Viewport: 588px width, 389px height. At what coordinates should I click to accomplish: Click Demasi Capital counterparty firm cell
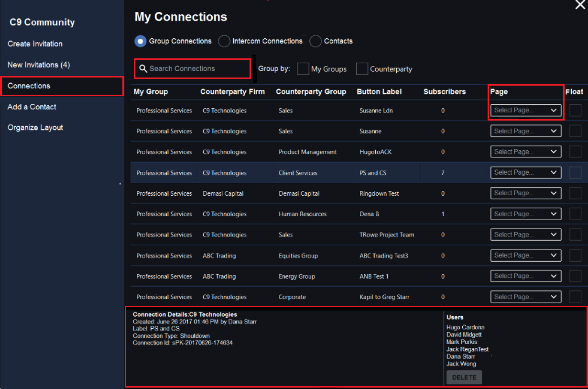coord(223,194)
